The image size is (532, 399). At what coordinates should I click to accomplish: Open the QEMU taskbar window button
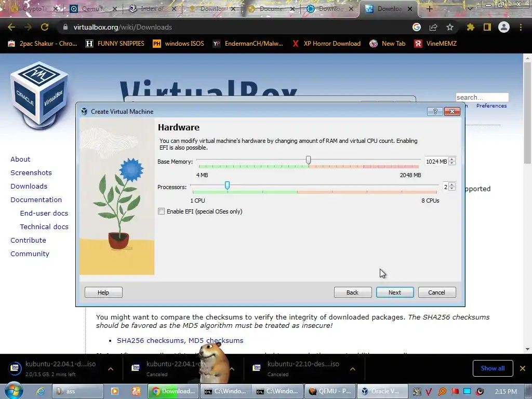pos(330,391)
